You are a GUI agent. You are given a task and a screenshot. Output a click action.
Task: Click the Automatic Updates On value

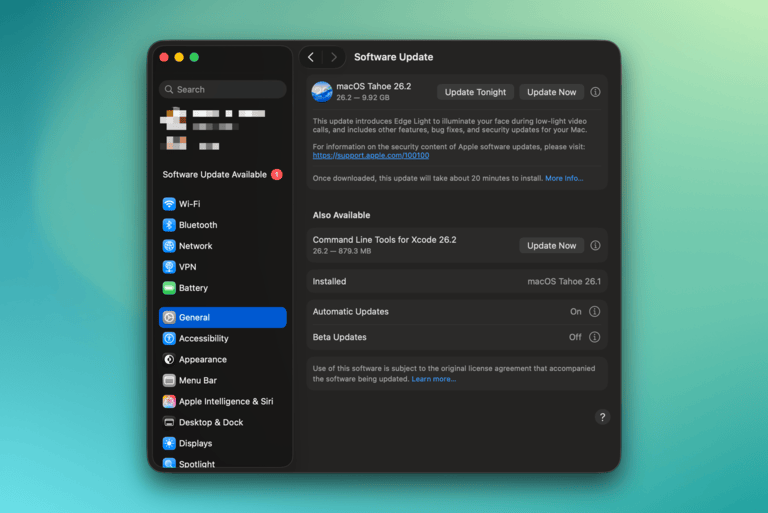tap(576, 312)
